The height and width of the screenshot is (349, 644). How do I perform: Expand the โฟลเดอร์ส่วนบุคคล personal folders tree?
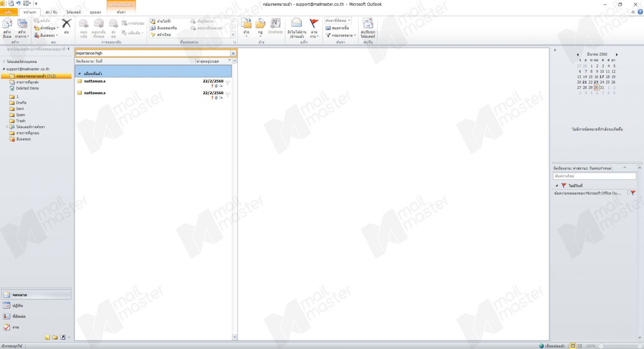click(x=4, y=62)
